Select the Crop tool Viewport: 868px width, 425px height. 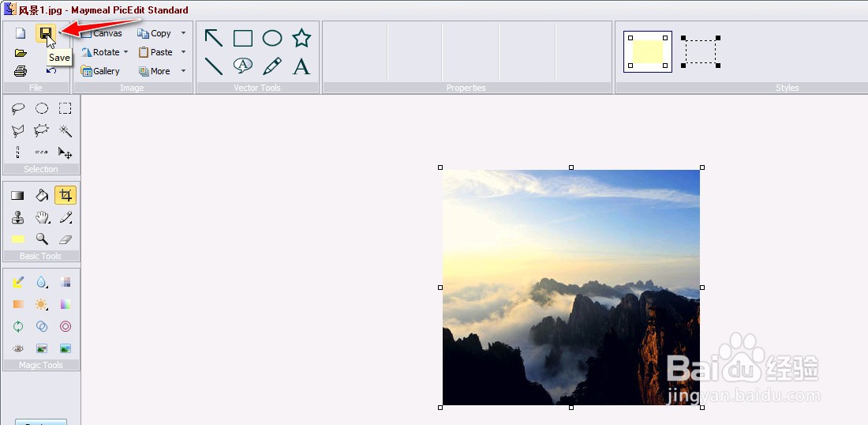65,195
